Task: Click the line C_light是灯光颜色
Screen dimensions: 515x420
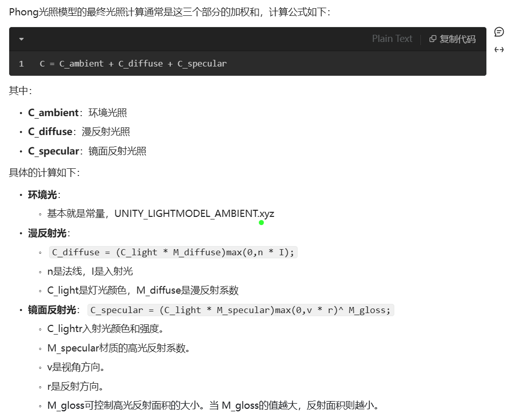Action: (x=143, y=291)
